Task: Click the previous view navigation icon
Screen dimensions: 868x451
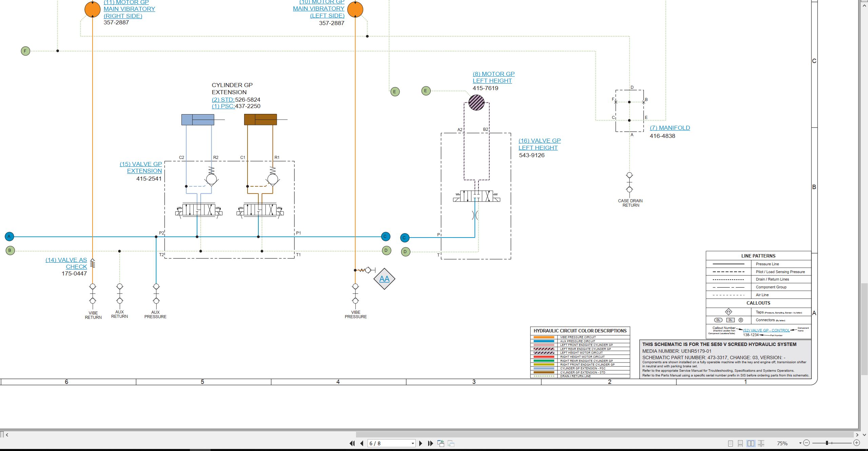Action: pyautogui.click(x=441, y=443)
